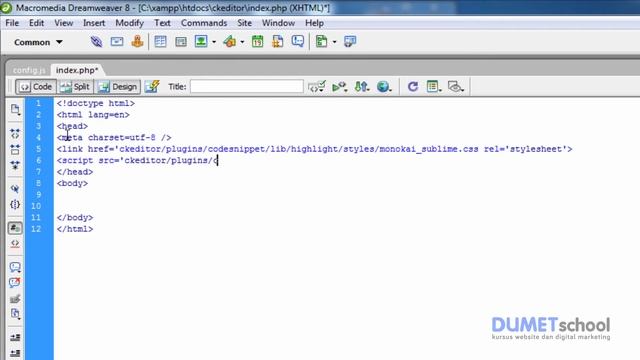Click the Server-Side Include icon
Screen dimensions: 640x360
click(278, 42)
